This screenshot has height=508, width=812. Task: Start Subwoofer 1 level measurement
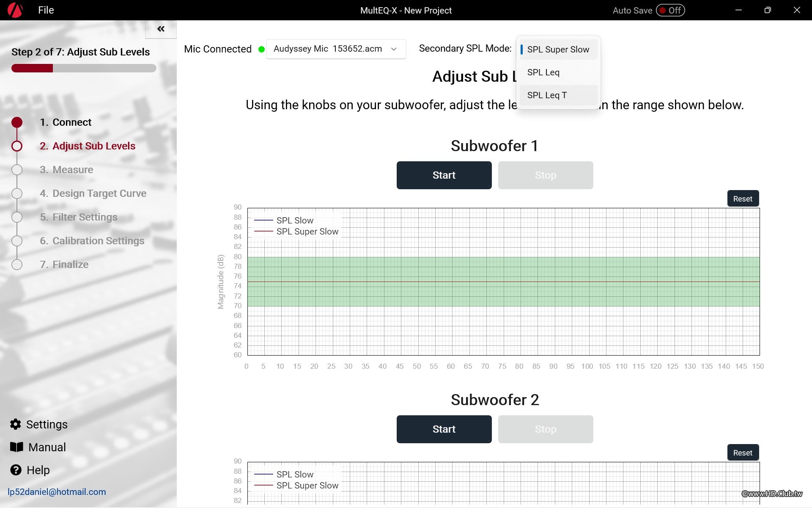click(x=444, y=175)
